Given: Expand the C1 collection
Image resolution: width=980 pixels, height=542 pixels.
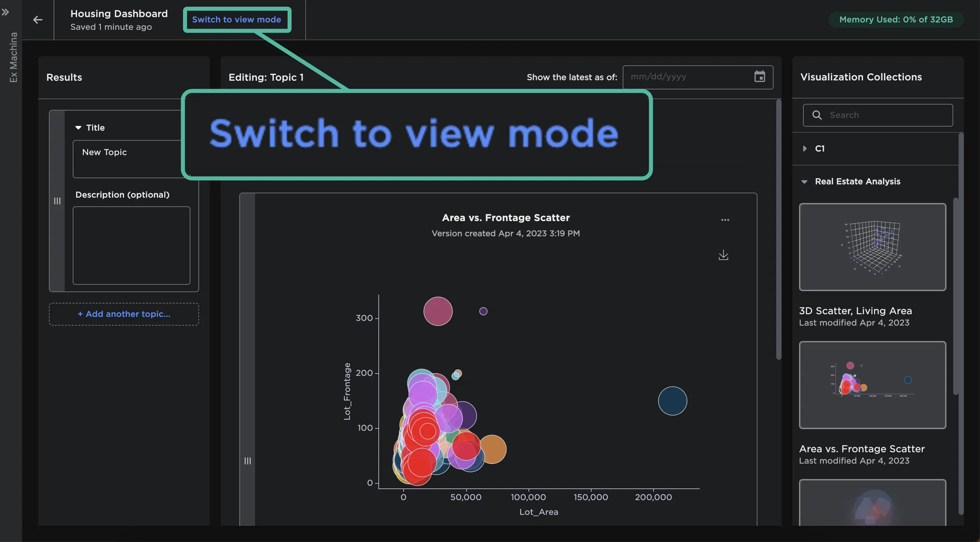Looking at the screenshot, I should [x=805, y=148].
